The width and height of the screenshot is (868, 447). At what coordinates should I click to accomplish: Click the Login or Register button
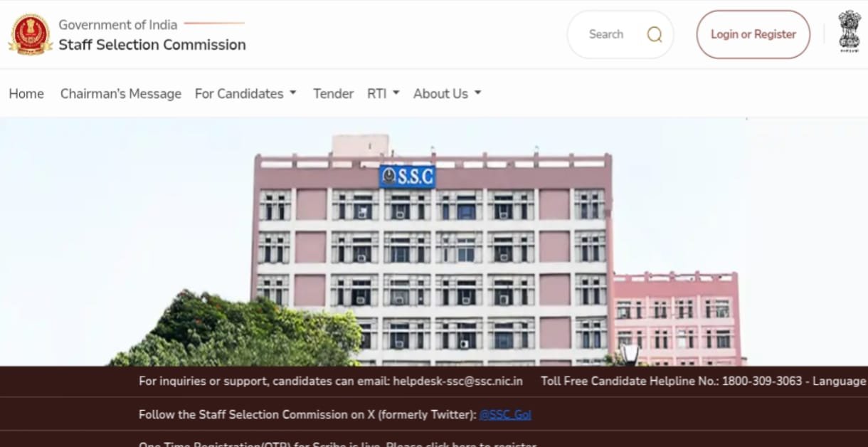[x=753, y=34]
